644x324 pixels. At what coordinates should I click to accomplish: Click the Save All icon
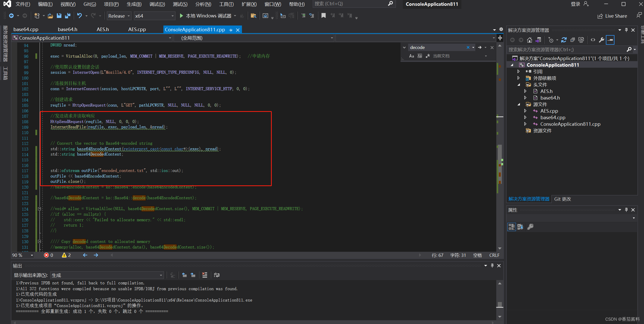point(67,16)
